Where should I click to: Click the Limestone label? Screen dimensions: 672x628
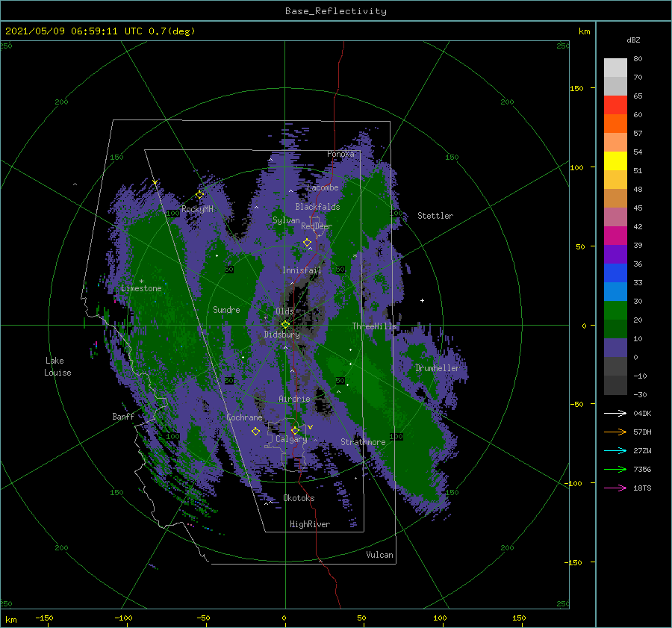141,288
